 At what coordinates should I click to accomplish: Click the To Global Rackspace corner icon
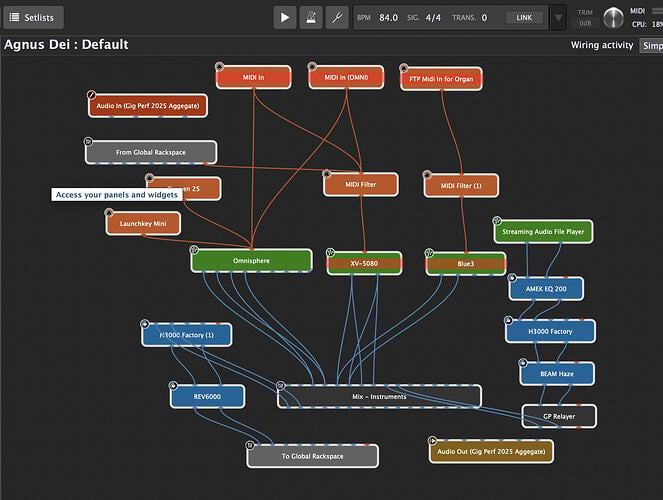(x=250, y=445)
